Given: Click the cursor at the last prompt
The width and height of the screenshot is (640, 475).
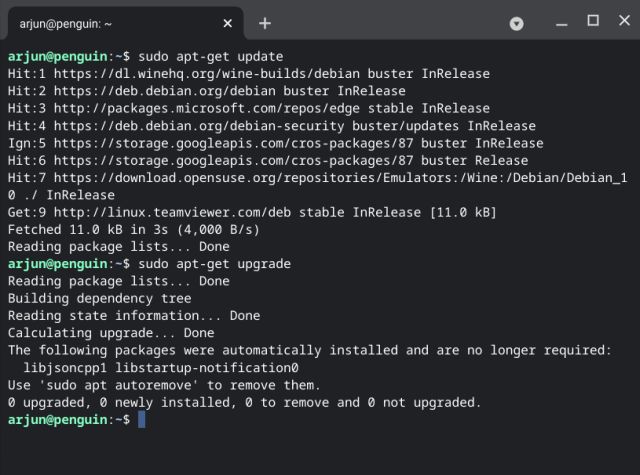Looking at the screenshot, I should click(x=142, y=420).
